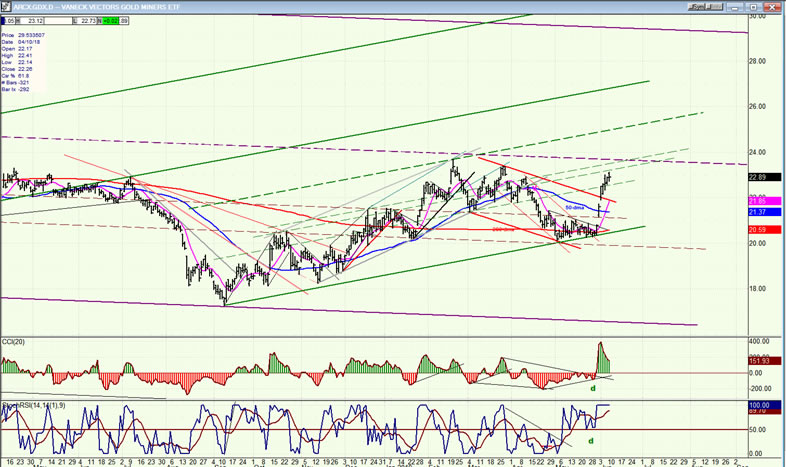Click the 50-dma annotation on the chart
Screen dimensions: 786x467
[575, 207]
